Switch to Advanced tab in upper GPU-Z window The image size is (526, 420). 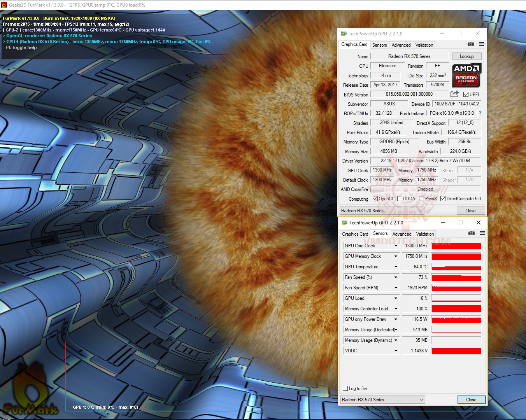pos(401,45)
